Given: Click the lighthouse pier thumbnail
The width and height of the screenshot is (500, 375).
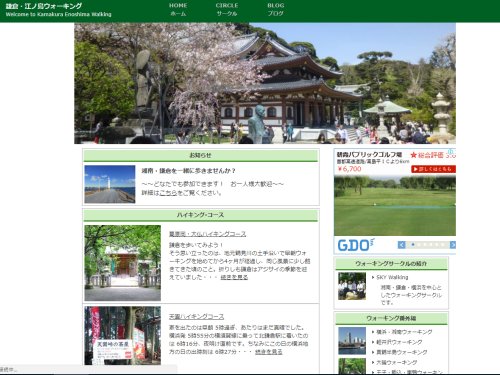Looking at the screenshot, I should click(110, 184).
